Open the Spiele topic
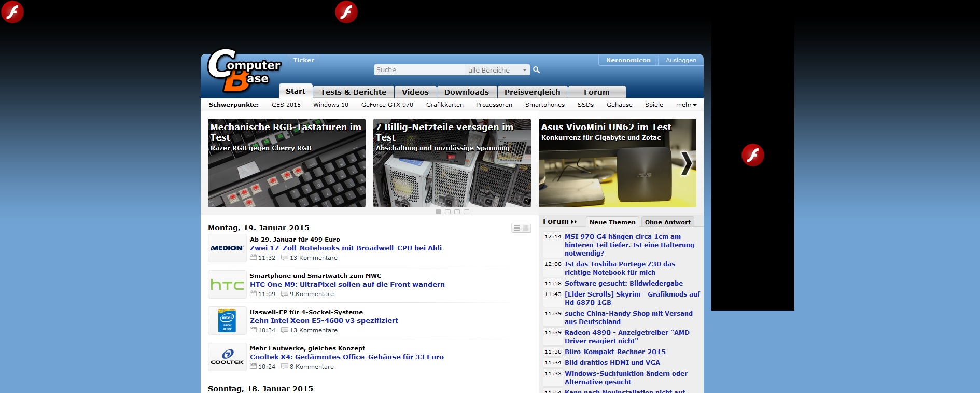Image resolution: width=980 pixels, height=393 pixels. pyautogui.click(x=654, y=105)
